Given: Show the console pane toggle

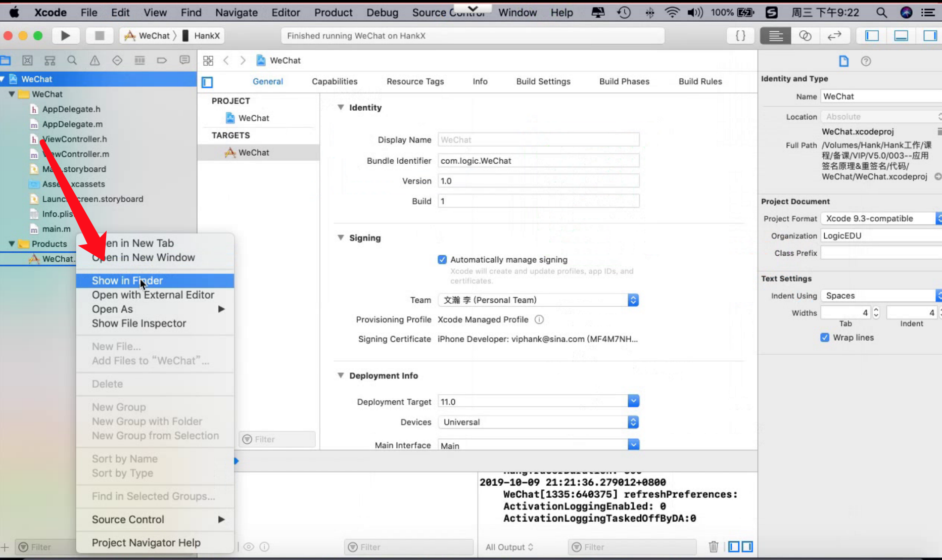Looking at the screenshot, I should click(747, 546).
